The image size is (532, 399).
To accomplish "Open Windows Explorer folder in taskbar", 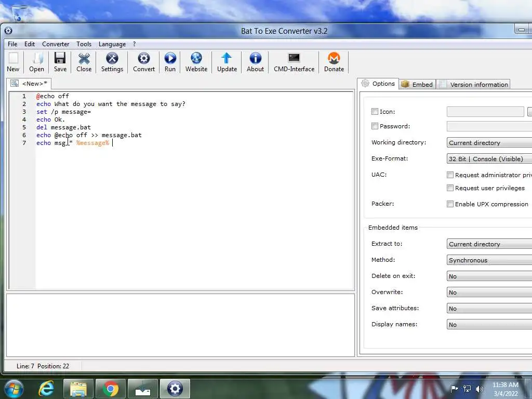I will point(78,389).
